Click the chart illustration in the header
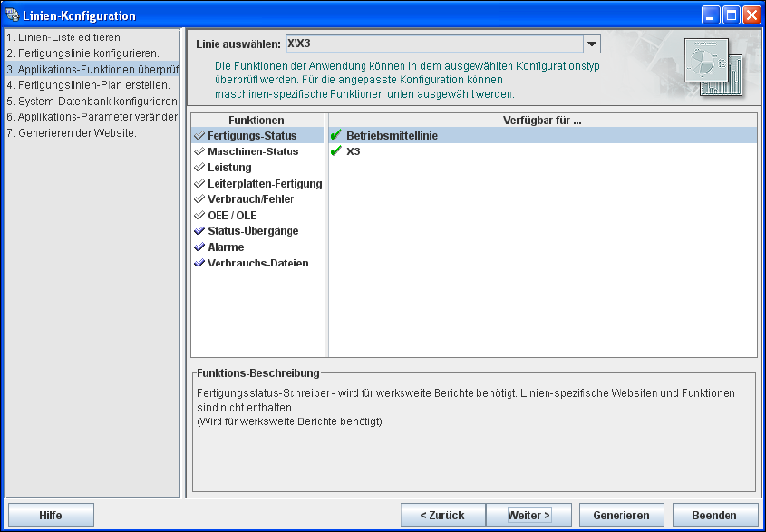This screenshot has height=532, width=766. [x=713, y=66]
